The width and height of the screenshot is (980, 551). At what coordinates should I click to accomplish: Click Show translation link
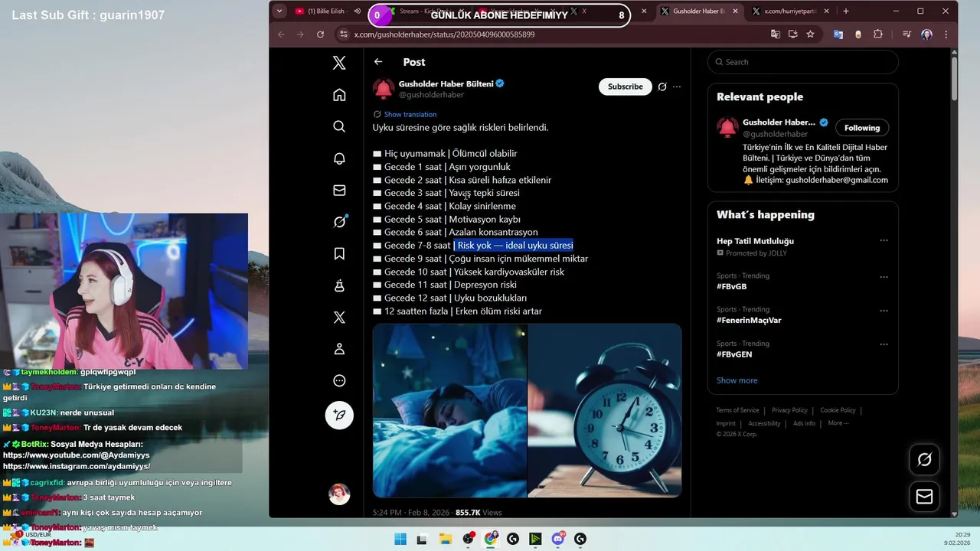410,114
